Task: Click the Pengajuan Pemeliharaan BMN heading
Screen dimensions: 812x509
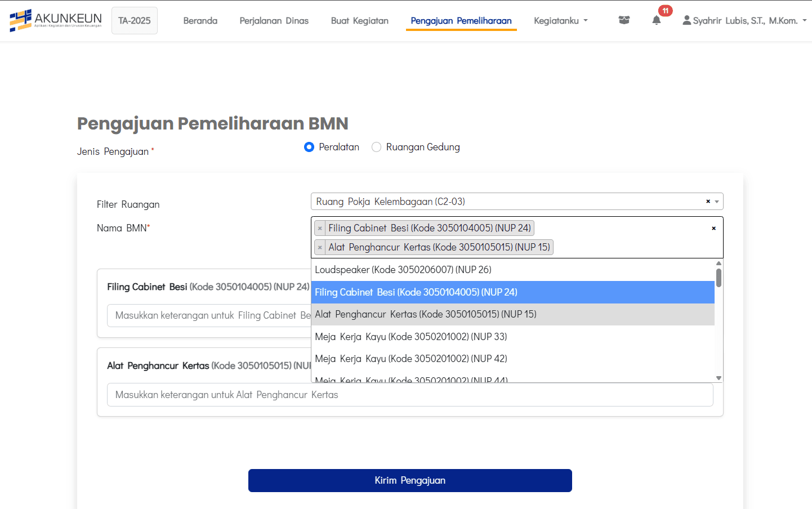Action: coord(212,123)
